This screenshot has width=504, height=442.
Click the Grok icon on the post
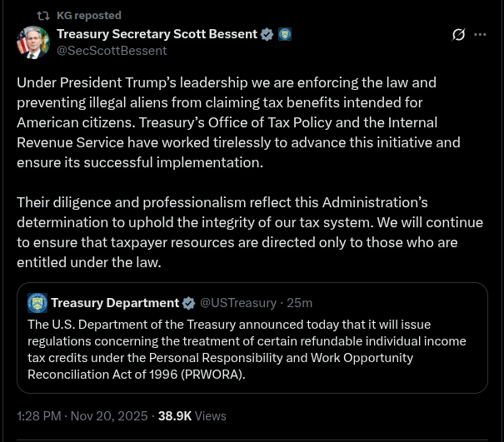[458, 35]
